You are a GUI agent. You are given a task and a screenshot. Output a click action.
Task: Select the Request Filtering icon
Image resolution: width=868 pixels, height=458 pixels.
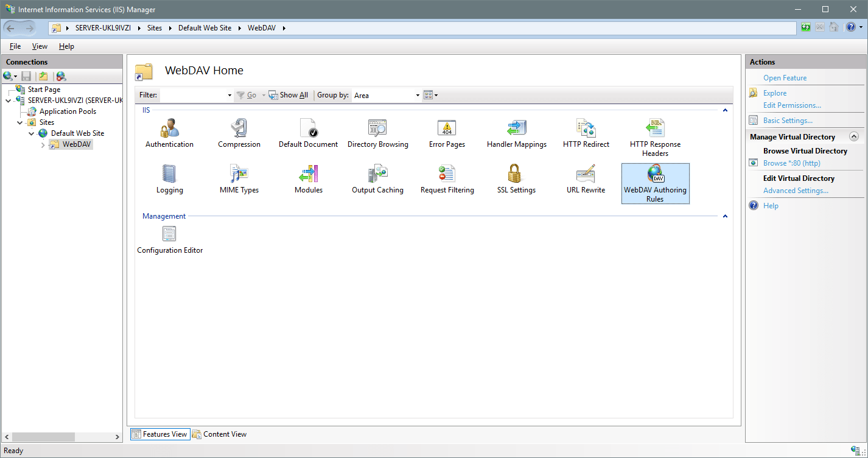point(447,175)
